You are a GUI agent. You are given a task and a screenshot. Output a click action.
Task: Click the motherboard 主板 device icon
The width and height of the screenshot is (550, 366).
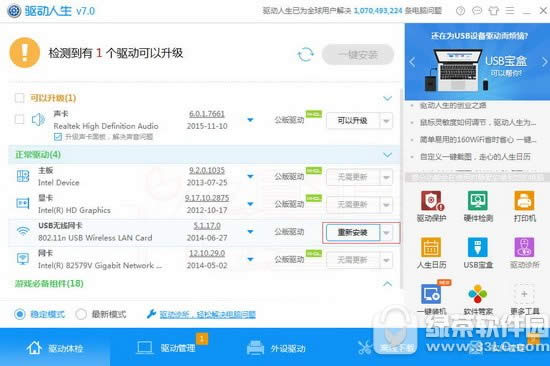click(x=23, y=176)
